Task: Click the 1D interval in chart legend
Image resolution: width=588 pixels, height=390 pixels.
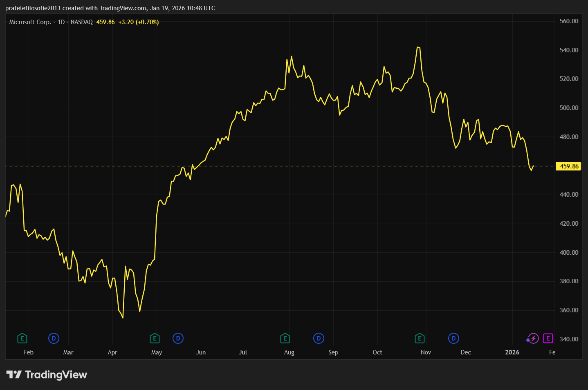Action: (61, 22)
